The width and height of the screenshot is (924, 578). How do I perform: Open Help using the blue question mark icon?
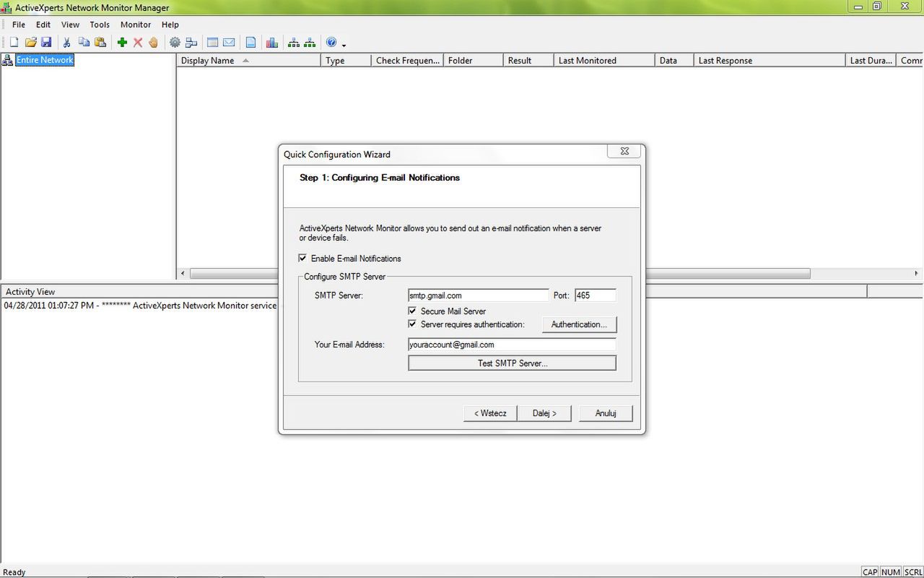pos(331,42)
